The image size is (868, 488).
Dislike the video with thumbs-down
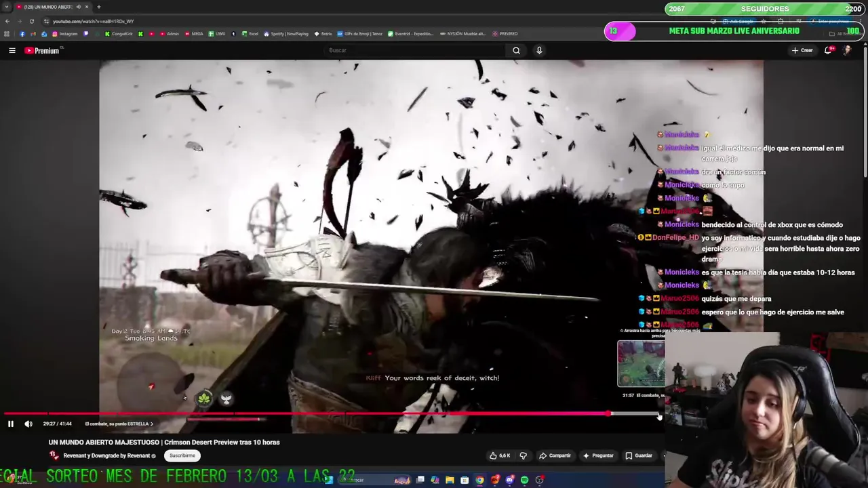coord(523,455)
